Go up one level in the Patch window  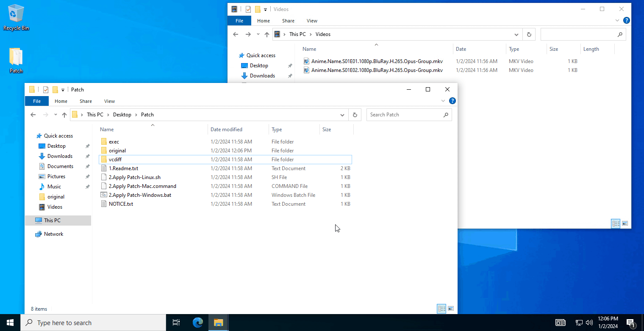(x=64, y=115)
